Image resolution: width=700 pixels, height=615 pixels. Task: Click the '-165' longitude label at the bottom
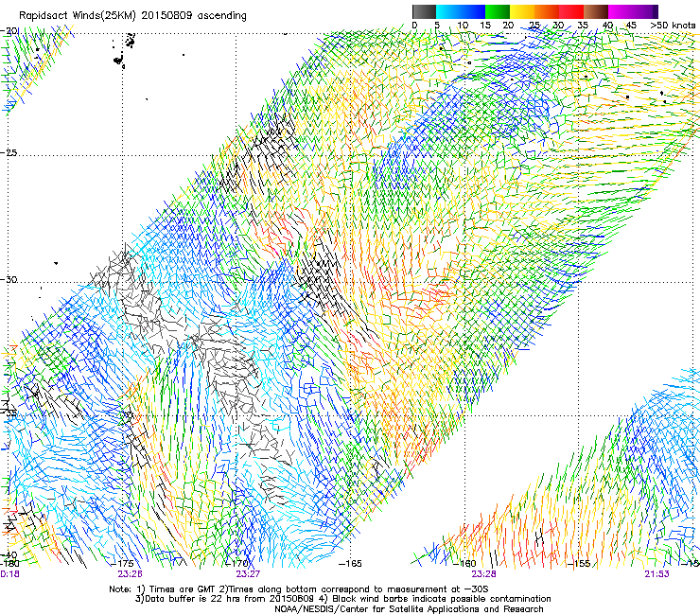pyautogui.click(x=350, y=564)
